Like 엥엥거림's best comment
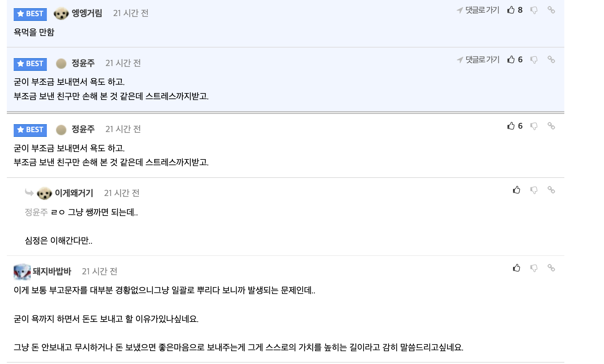This screenshot has height=364, width=604. point(511,10)
